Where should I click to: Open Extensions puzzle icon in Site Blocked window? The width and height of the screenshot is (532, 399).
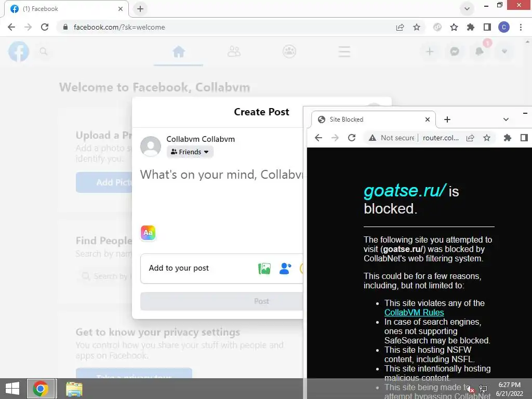507,138
